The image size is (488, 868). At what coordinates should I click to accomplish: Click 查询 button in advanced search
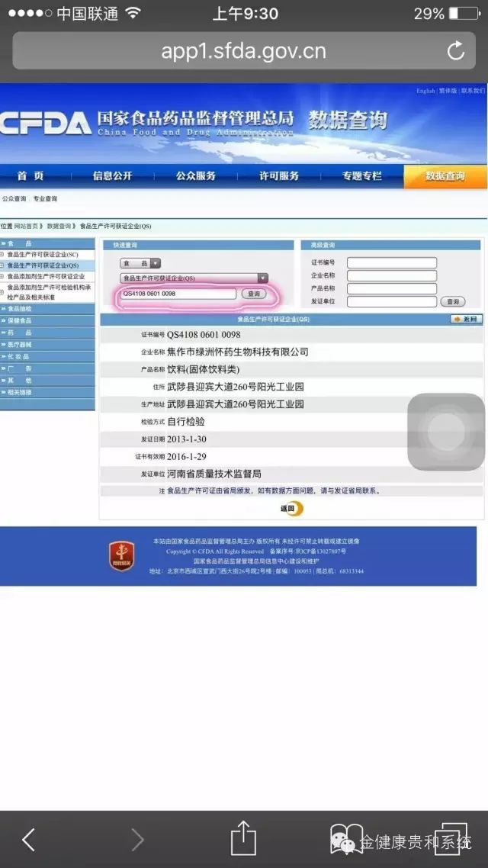pos(453,302)
